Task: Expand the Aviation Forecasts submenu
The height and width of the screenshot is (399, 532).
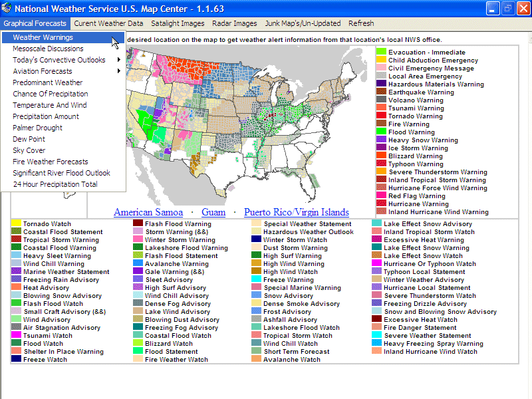Action: point(64,71)
